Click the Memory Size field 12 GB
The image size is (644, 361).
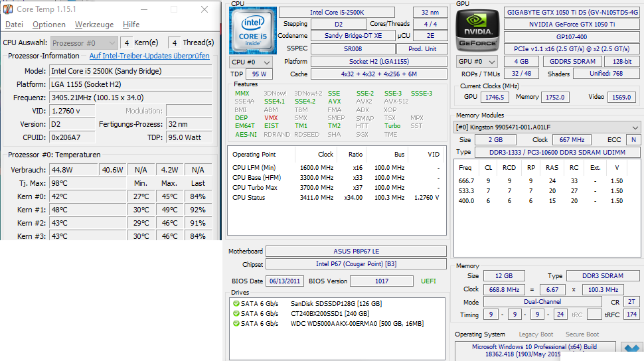504,276
